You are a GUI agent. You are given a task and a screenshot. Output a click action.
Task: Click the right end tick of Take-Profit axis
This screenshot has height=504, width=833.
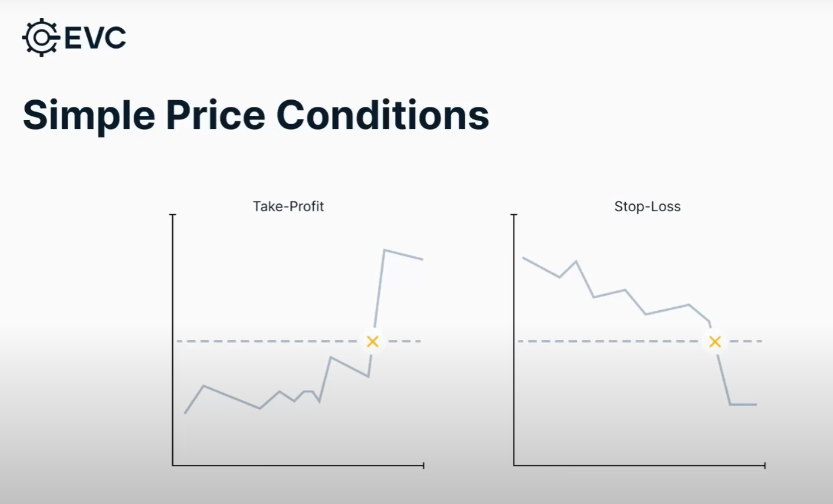pyautogui.click(x=424, y=465)
